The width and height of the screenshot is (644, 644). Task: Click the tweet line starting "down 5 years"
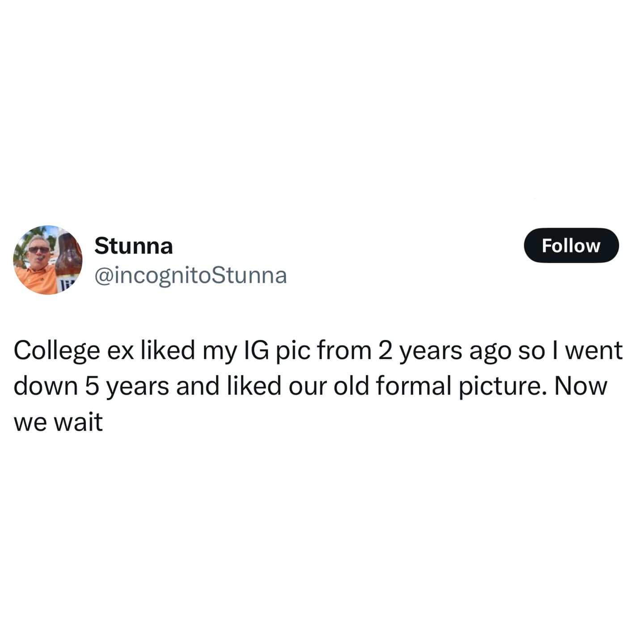click(310, 386)
